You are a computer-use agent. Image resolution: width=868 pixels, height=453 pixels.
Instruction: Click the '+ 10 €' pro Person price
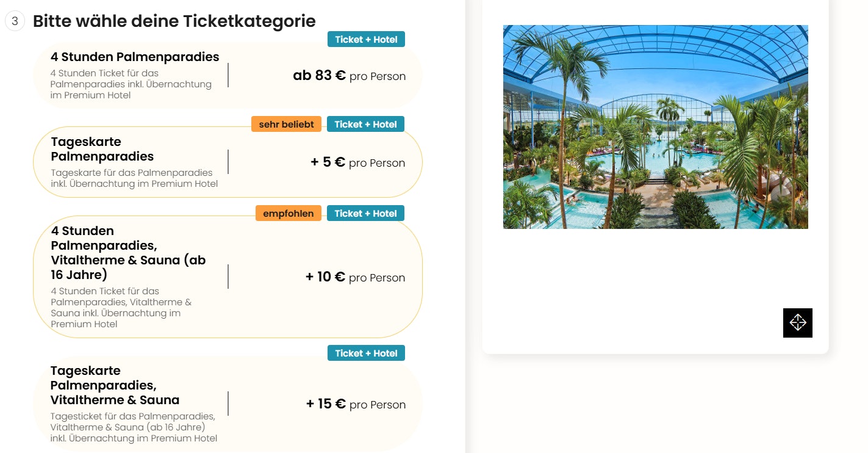pyautogui.click(x=355, y=277)
